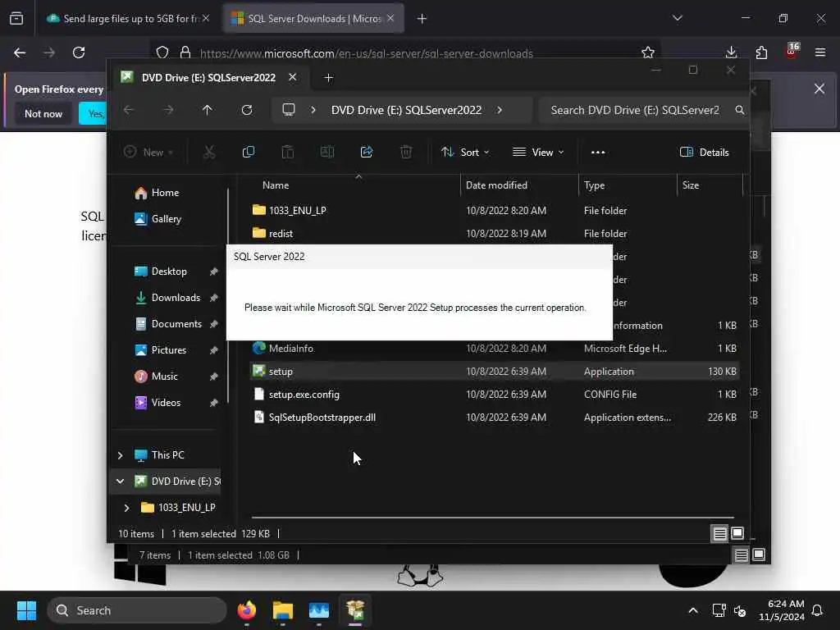Click the Copy icon in Explorer toolbar
840x630 pixels.
pyautogui.click(x=248, y=152)
